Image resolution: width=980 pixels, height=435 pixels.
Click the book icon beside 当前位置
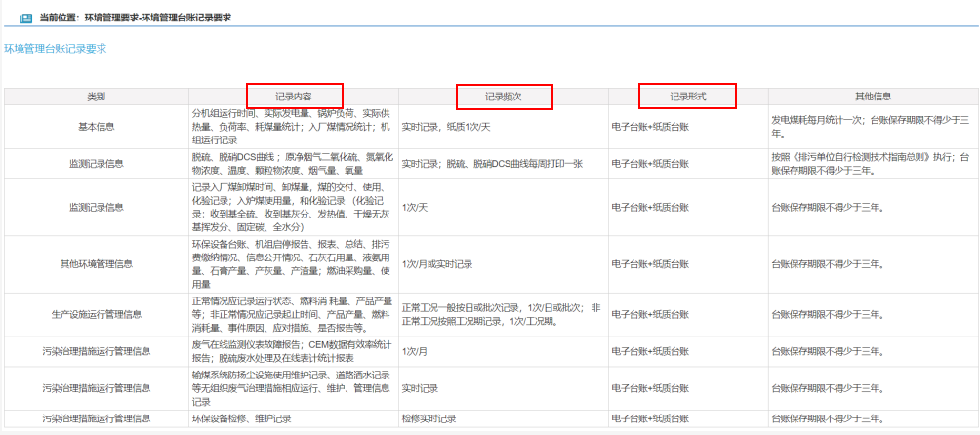26,18
